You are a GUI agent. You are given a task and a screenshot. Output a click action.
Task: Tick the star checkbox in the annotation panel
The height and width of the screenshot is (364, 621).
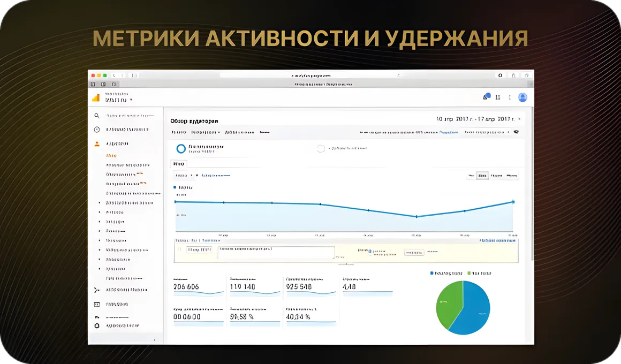coord(179,249)
